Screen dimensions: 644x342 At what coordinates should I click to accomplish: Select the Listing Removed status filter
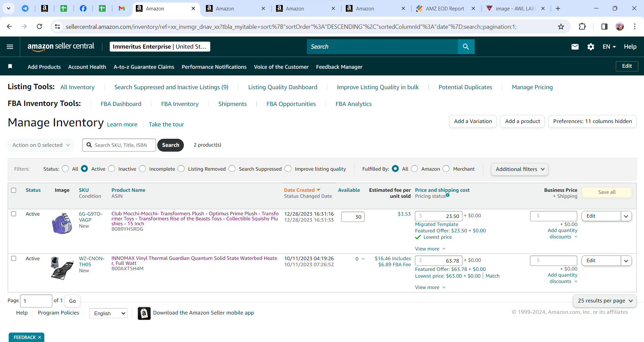pyautogui.click(x=181, y=169)
